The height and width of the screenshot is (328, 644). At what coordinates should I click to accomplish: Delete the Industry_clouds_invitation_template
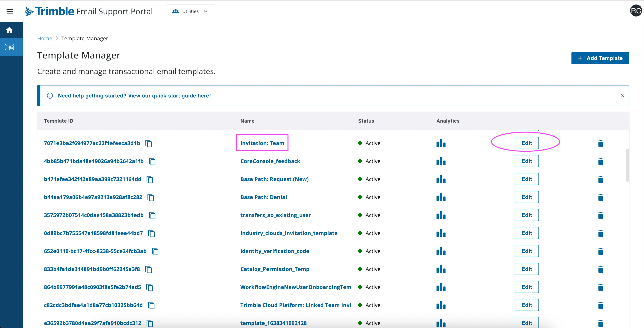click(x=601, y=234)
